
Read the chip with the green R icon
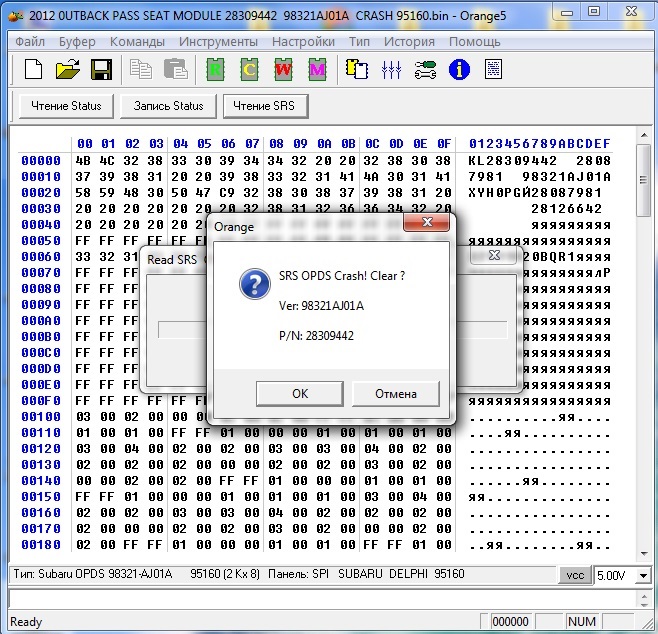coord(215,69)
